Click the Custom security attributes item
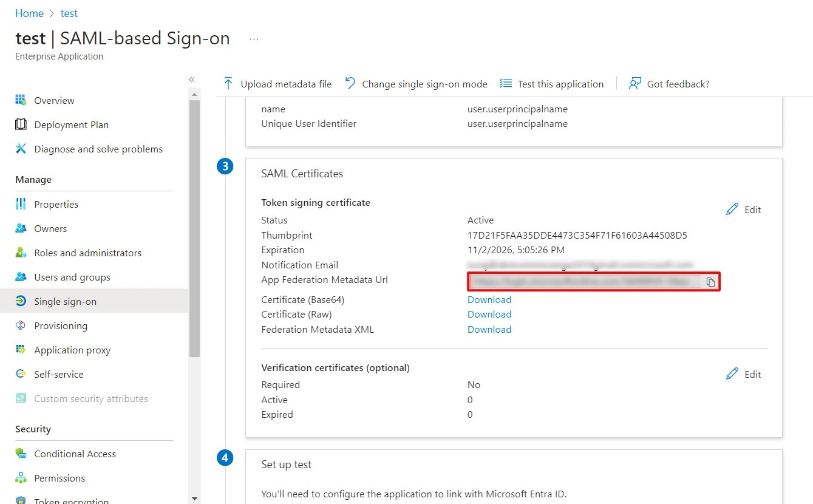813x504 pixels. [91, 398]
